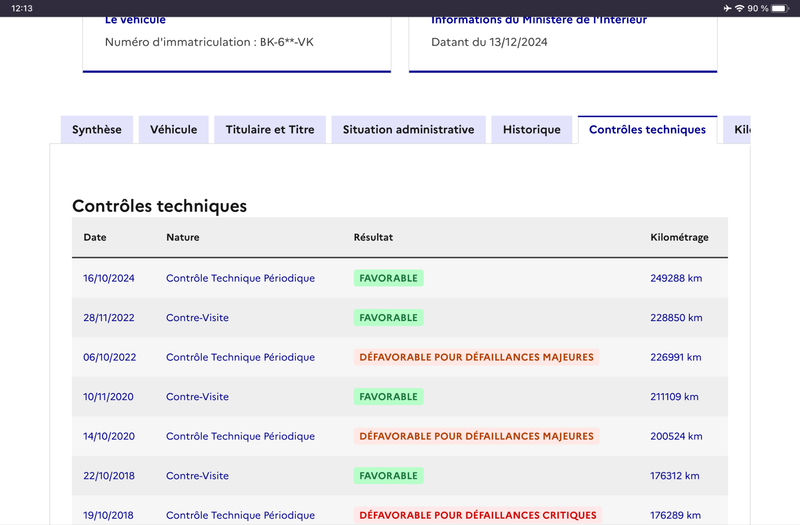Click the 16/10/2024 date cell
This screenshot has width=800, height=525.
click(109, 278)
